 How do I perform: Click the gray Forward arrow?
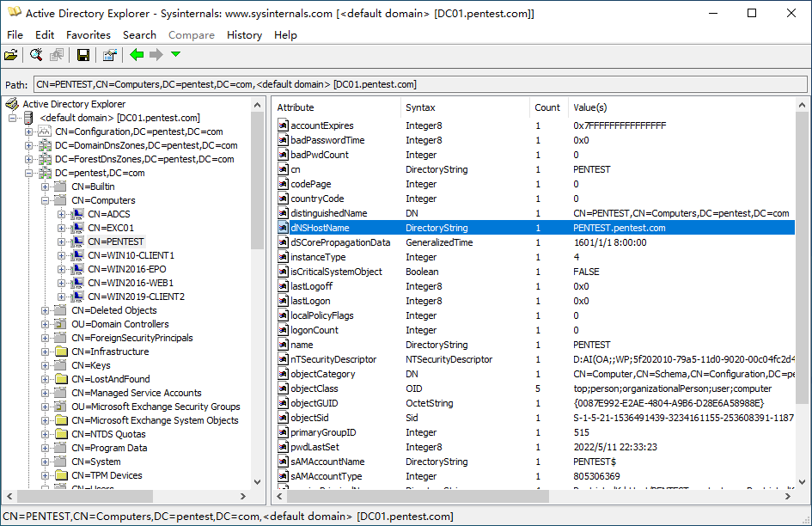click(x=156, y=54)
